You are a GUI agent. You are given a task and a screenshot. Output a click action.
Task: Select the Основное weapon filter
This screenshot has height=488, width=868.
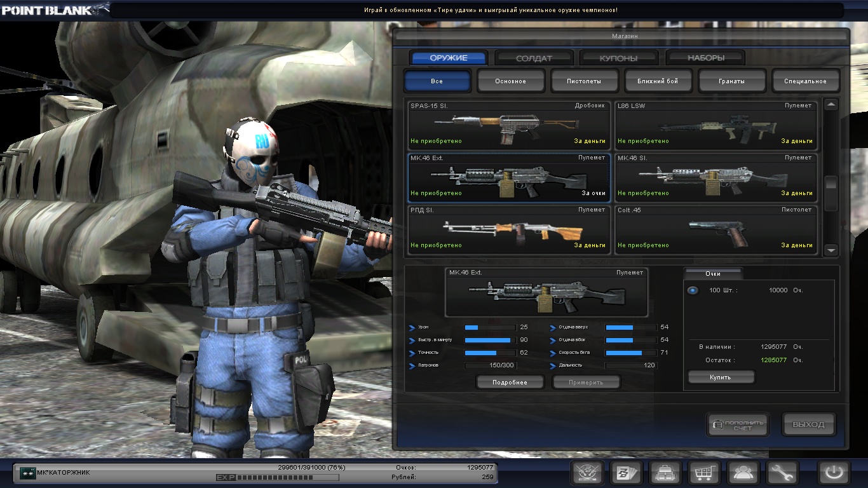(511, 81)
